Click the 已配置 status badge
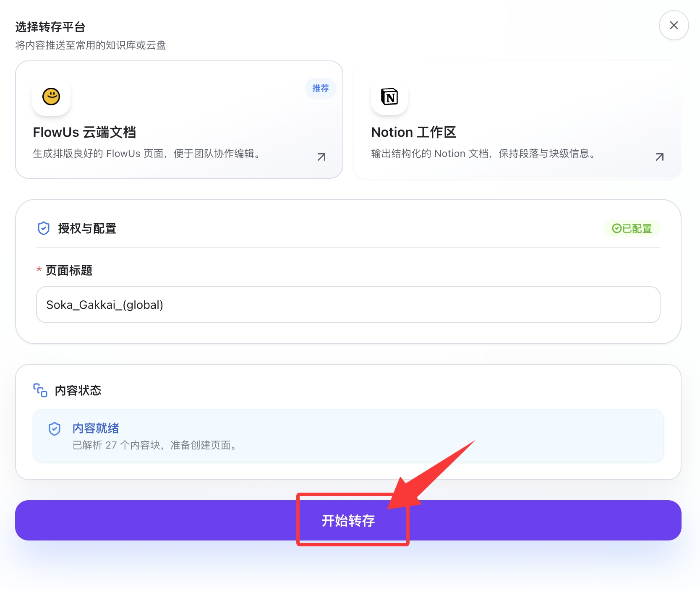Screen dimensions: 700x590 coord(632,228)
